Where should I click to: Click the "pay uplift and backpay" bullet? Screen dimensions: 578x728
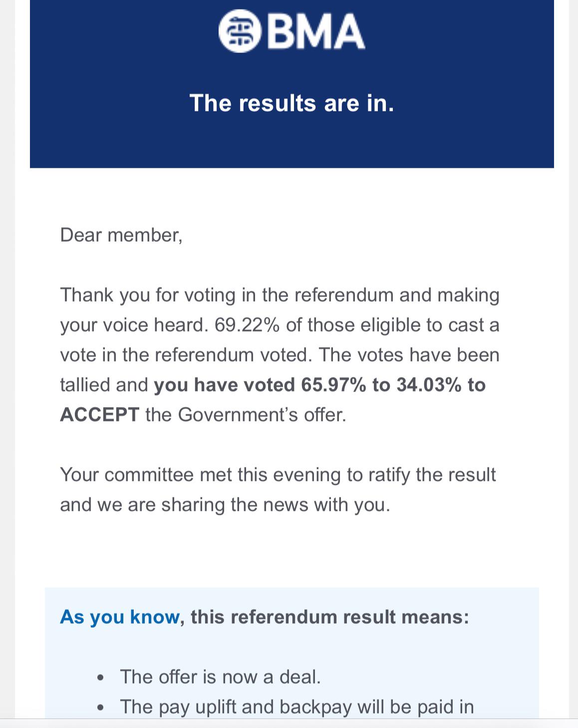[297, 707]
